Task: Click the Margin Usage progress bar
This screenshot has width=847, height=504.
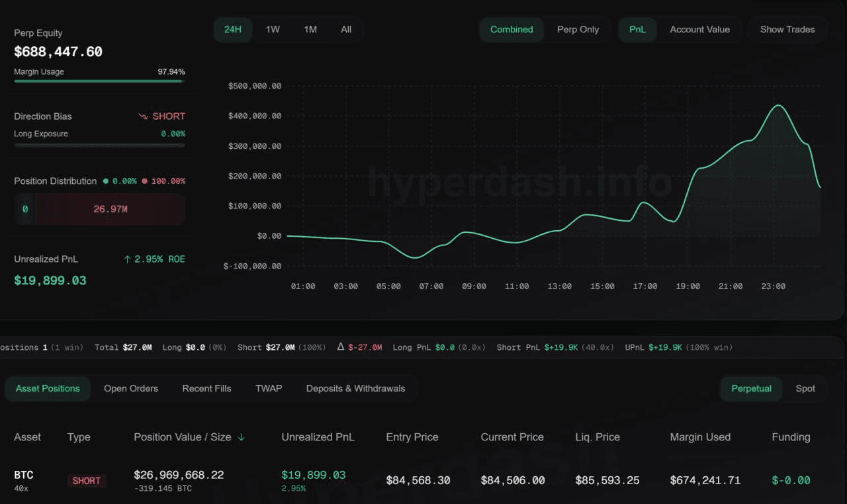Action: point(99,81)
